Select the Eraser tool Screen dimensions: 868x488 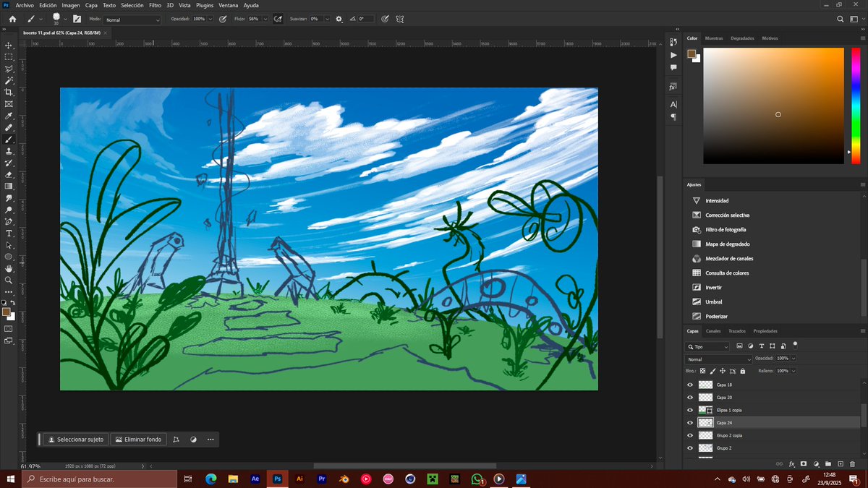pyautogui.click(x=9, y=174)
